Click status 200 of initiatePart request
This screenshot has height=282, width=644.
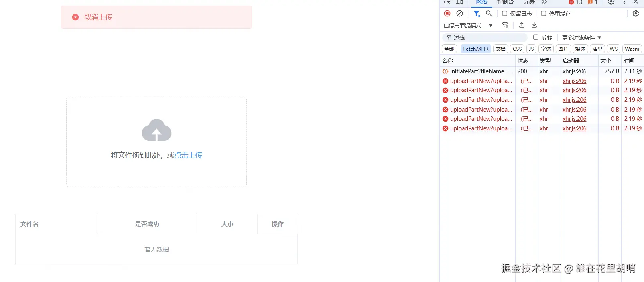[522, 71]
